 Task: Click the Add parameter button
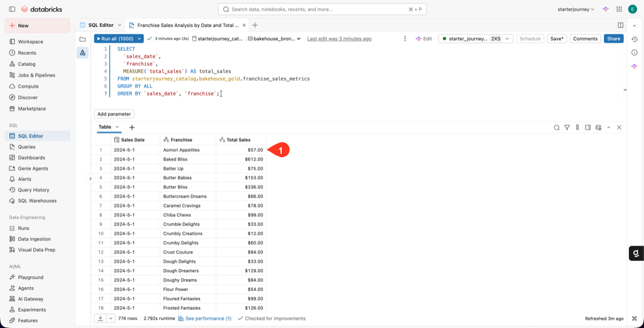(x=114, y=114)
